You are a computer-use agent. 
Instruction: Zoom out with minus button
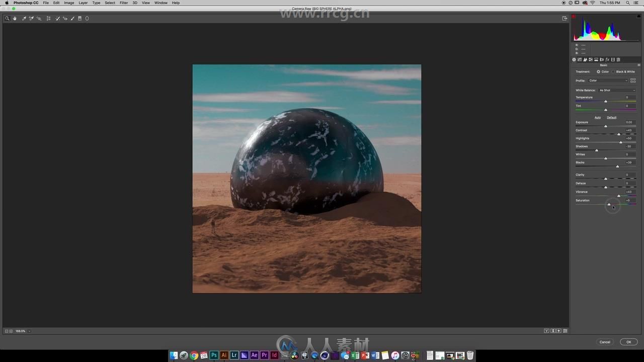(7, 331)
